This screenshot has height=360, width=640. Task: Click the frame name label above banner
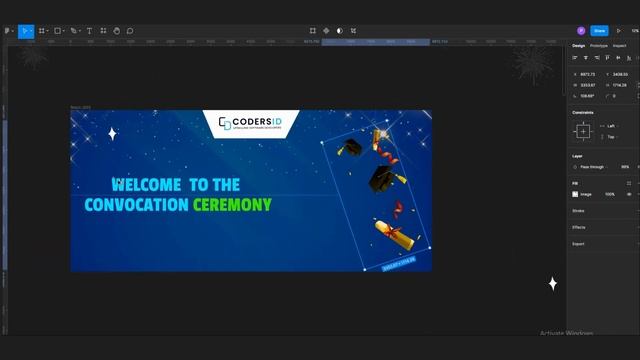click(x=80, y=107)
